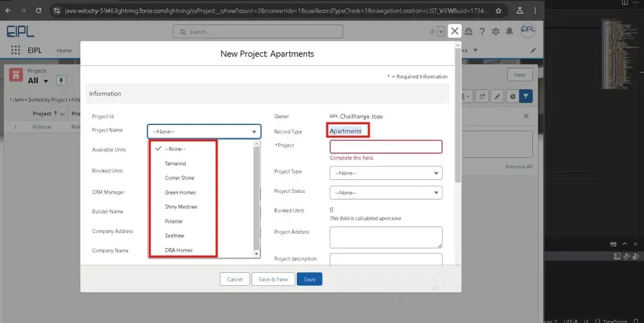
Task: Open the Chrome three-dot menu
Action: 535,11
